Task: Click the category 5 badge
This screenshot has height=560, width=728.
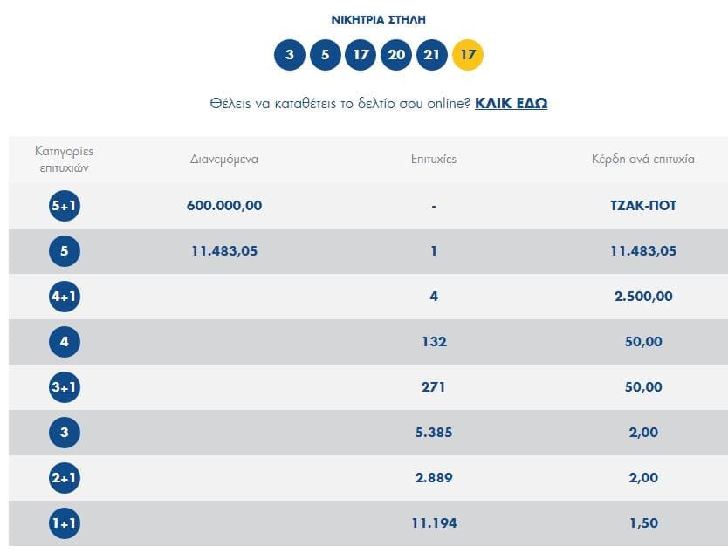Action: [x=65, y=251]
